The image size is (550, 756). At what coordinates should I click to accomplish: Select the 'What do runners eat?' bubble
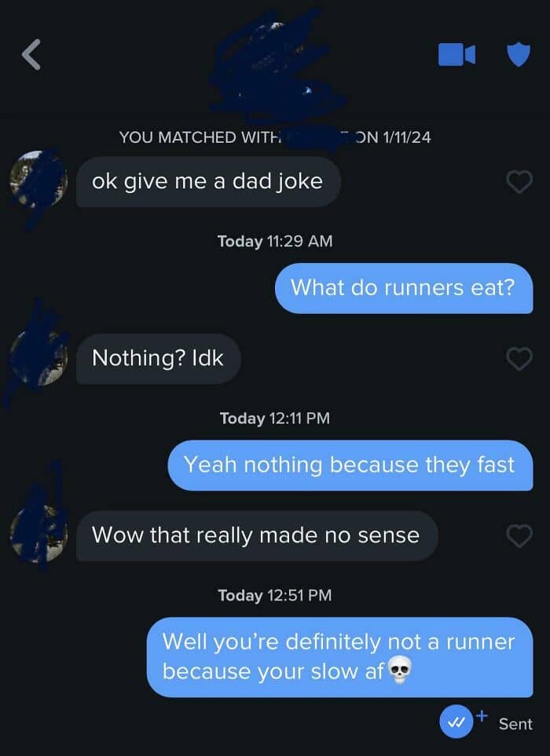(404, 288)
